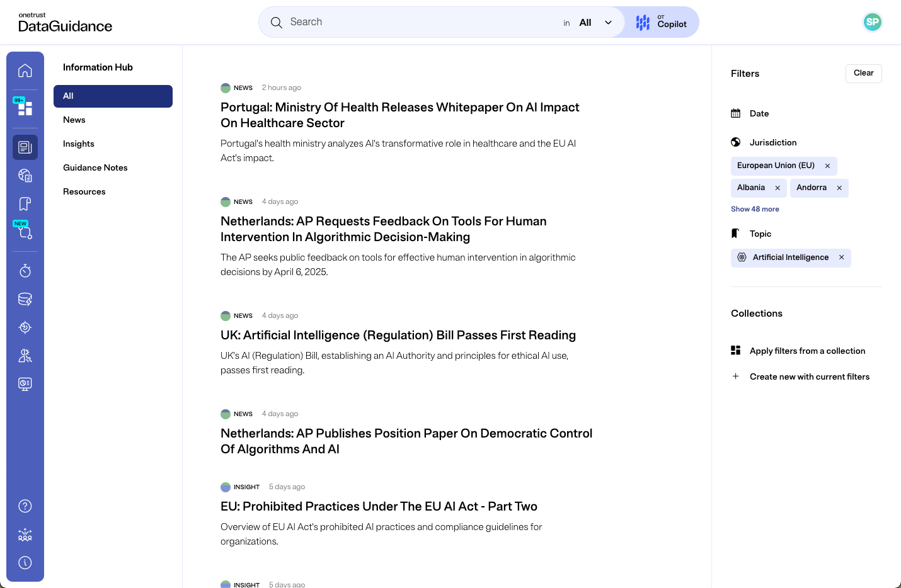Open the UK AI Regulation Bill article
Screen dimensions: 901x588
[398, 336]
